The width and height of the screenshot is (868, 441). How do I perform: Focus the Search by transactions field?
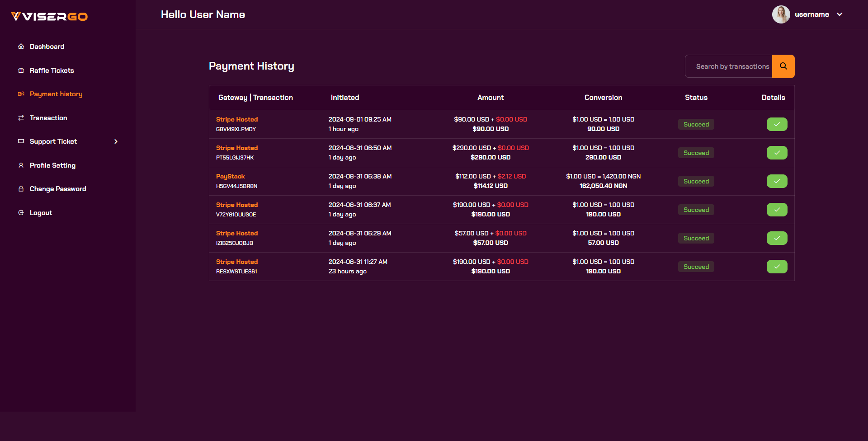[x=729, y=66]
